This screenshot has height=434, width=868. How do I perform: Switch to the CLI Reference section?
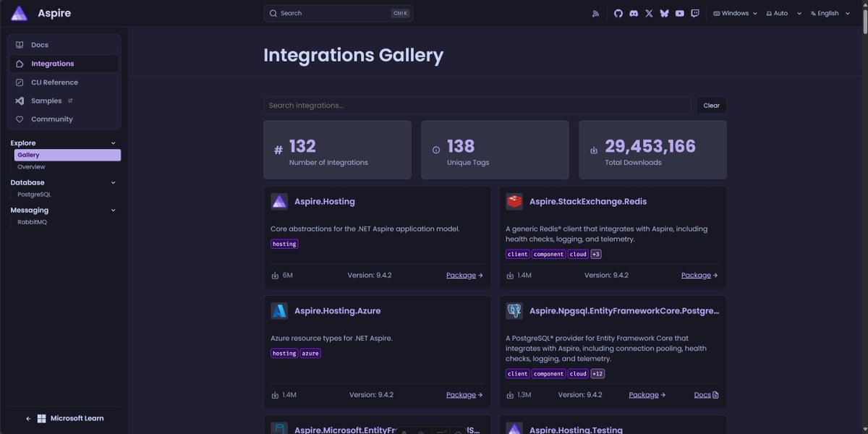tap(54, 81)
